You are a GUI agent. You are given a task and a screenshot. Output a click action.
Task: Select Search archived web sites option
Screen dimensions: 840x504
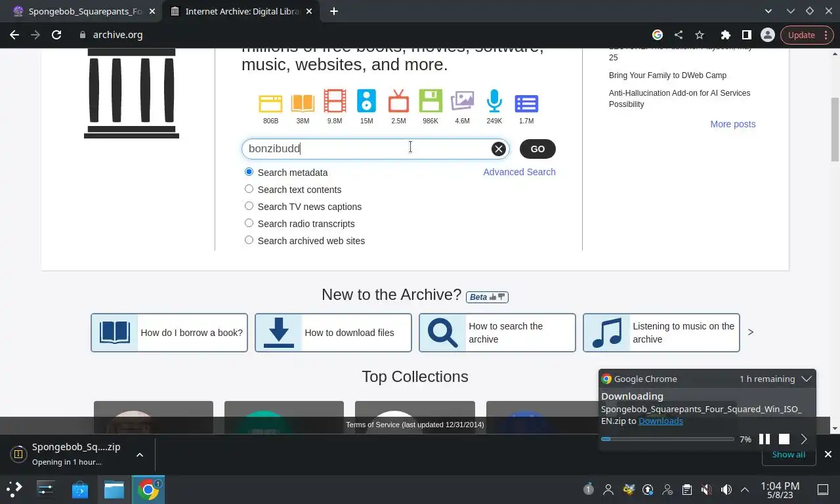(x=249, y=240)
